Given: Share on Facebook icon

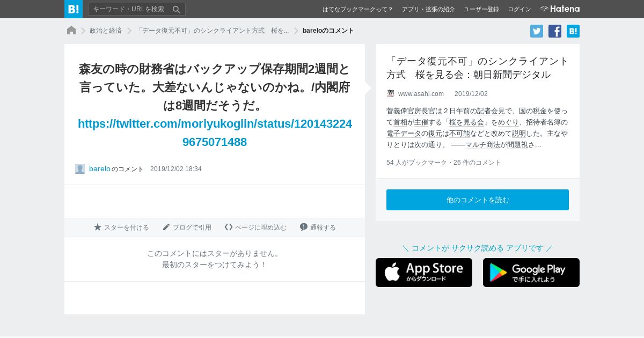Looking at the screenshot, I should click(x=555, y=31).
